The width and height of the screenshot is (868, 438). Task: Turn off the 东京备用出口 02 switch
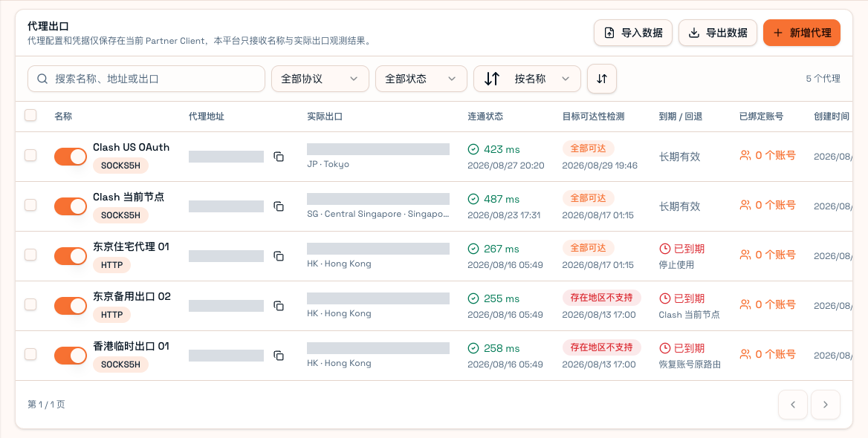(71, 306)
